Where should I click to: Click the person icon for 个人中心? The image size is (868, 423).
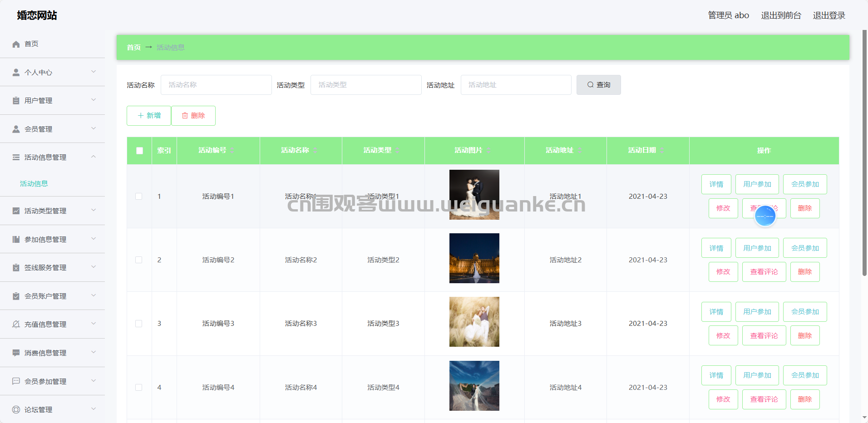(x=16, y=73)
